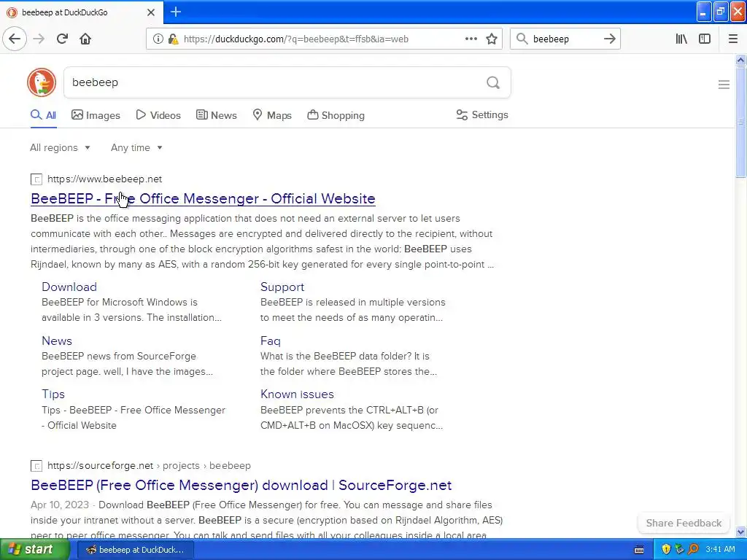Show site information icon in address bar
This screenshot has height=560, width=747.
coord(158,39)
